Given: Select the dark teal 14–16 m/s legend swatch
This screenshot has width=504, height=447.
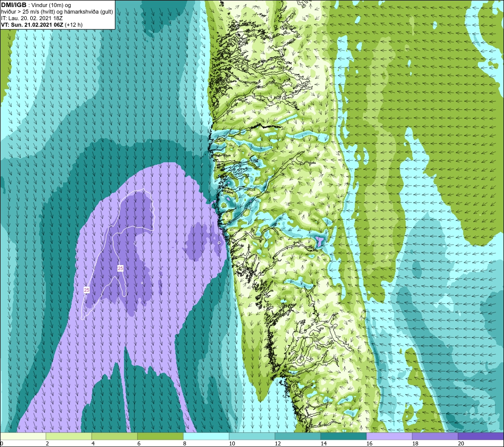Looking at the screenshot, I should click(344, 436).
